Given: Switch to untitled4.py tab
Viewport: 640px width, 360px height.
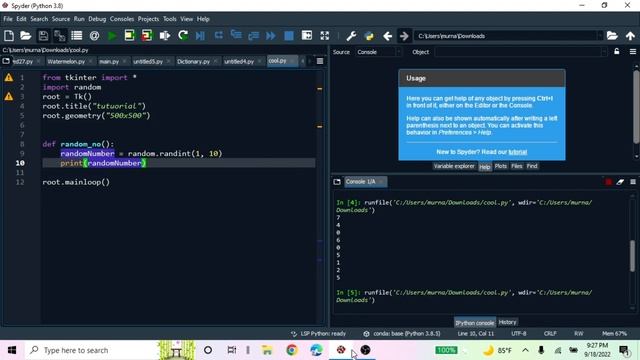Looking at the screenshot, I should (x=239, y=61).
